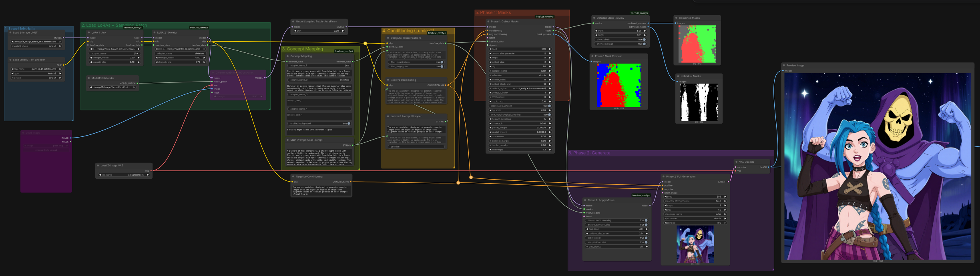Collapse the Load Z-Image VAE node dot

tap(98, 165)
